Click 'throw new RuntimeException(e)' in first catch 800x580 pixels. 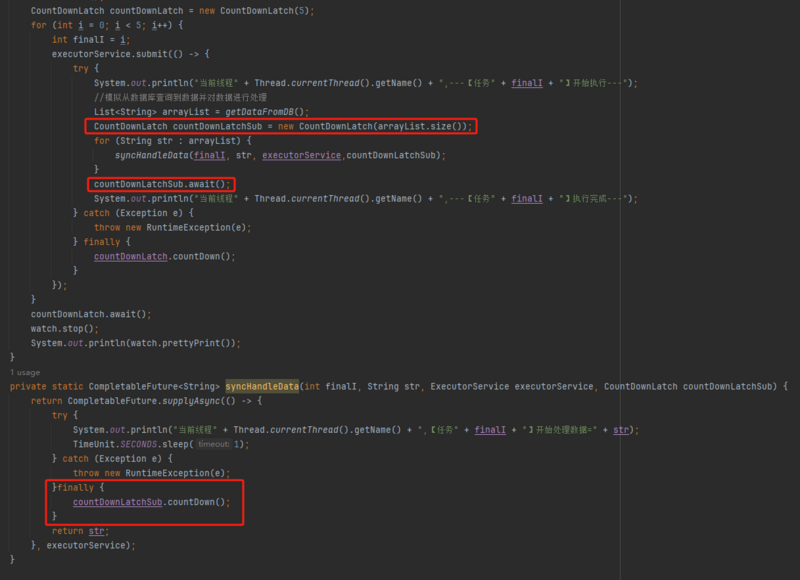click(172, 228)
